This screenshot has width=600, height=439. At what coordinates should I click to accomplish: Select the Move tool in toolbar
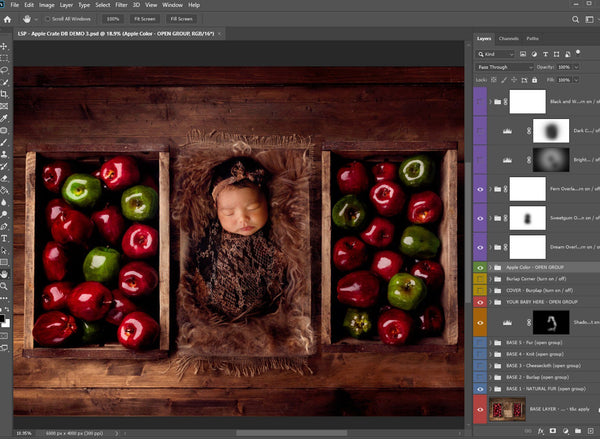click(5, 47)
